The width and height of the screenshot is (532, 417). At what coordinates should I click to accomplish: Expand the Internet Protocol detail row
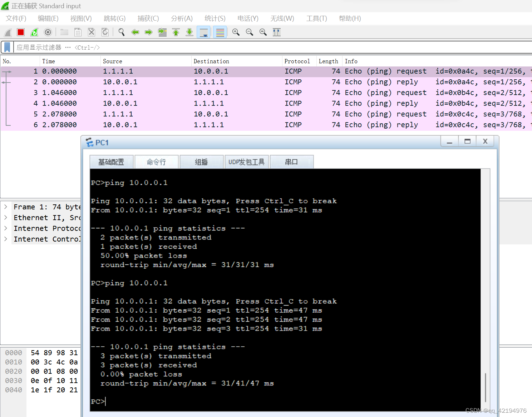coord(6,228)
